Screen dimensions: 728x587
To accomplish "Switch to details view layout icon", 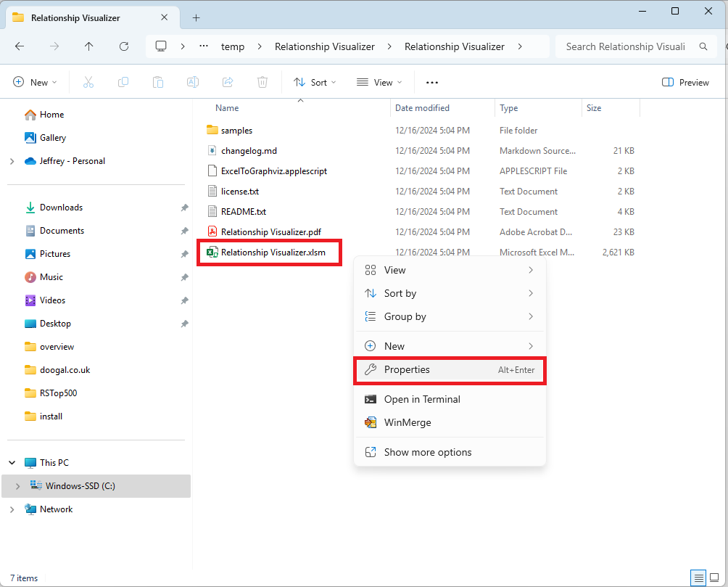I will click(x=699, y=578).
